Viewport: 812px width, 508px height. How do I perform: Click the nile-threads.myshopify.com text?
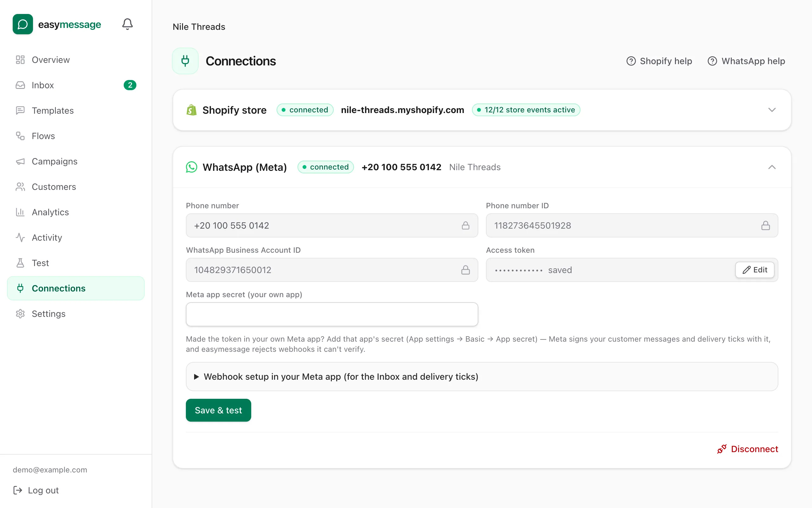coord(402,110)
